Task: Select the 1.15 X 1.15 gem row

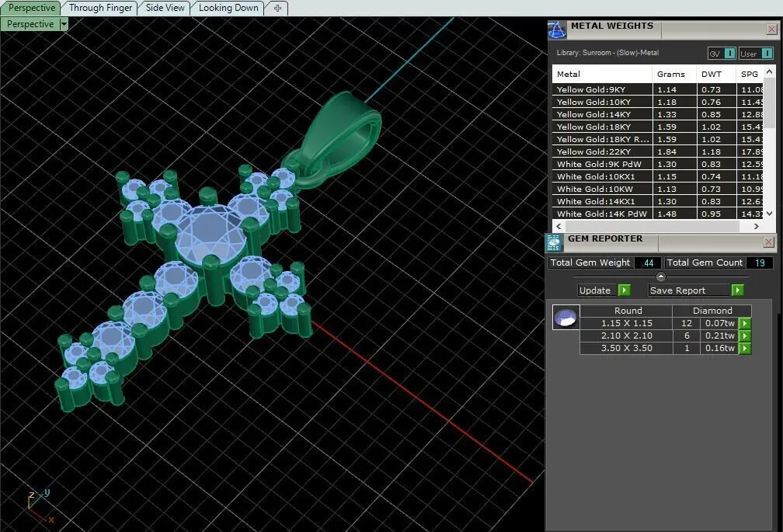Action: [659, 323]
